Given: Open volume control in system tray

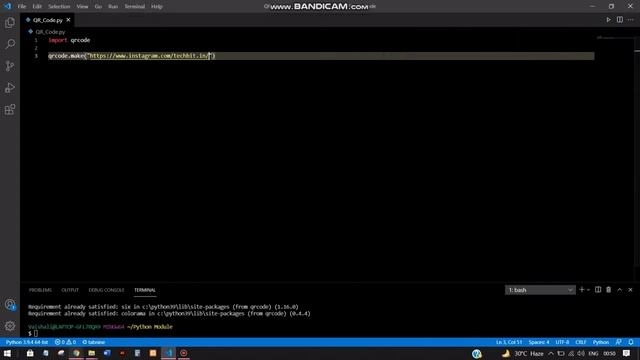Looking at the screenshot, I should (x=581, y=353).
